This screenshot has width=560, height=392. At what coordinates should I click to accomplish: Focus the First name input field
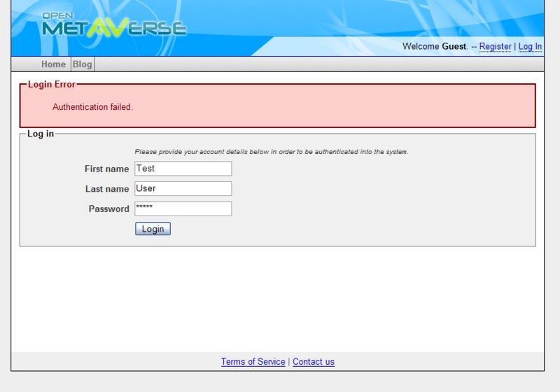tap(183, 169)
